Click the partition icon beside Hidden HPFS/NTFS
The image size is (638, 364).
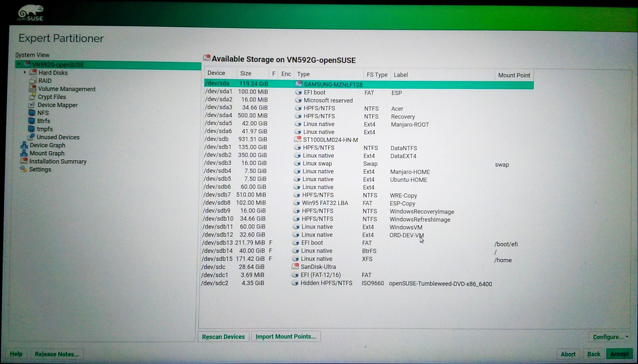coord(295,283)
